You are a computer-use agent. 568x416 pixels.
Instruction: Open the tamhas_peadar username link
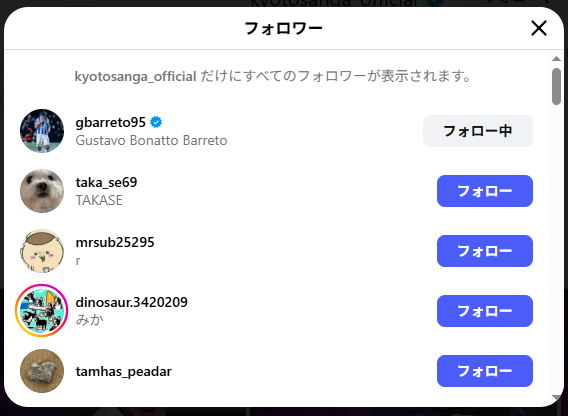pyautogui.click(x=124, y=371)
